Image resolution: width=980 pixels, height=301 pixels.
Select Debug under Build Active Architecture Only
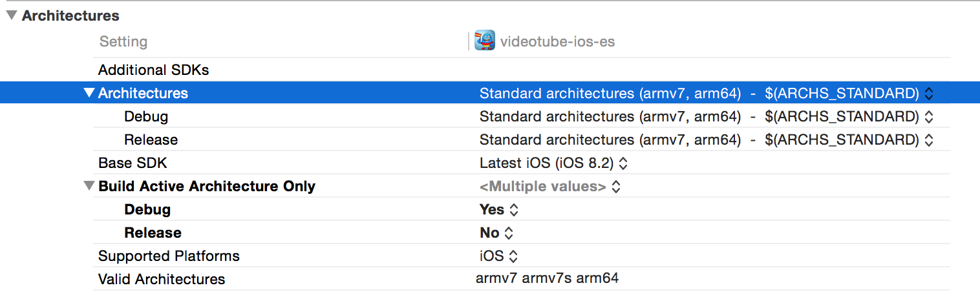[147, 209]
